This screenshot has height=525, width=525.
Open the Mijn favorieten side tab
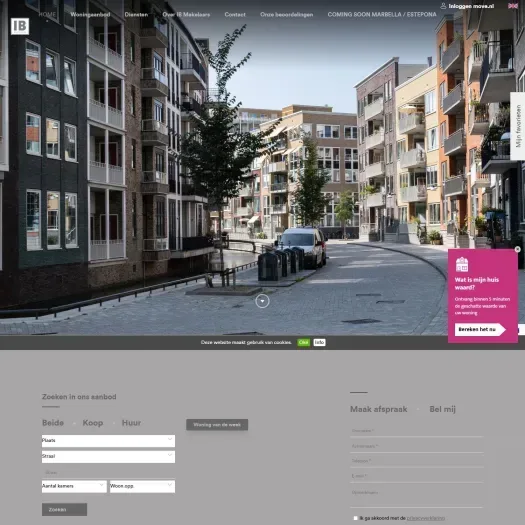(518, 126)
